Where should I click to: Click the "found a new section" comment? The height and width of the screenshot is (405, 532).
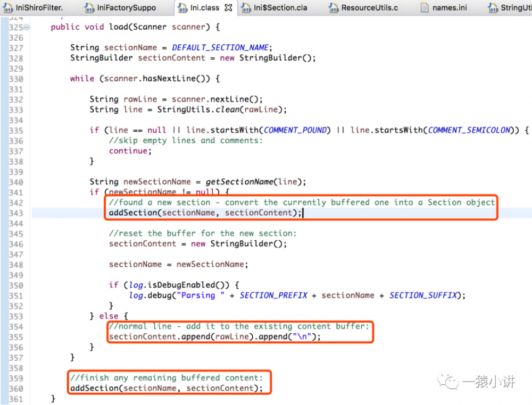click(302, 203)
